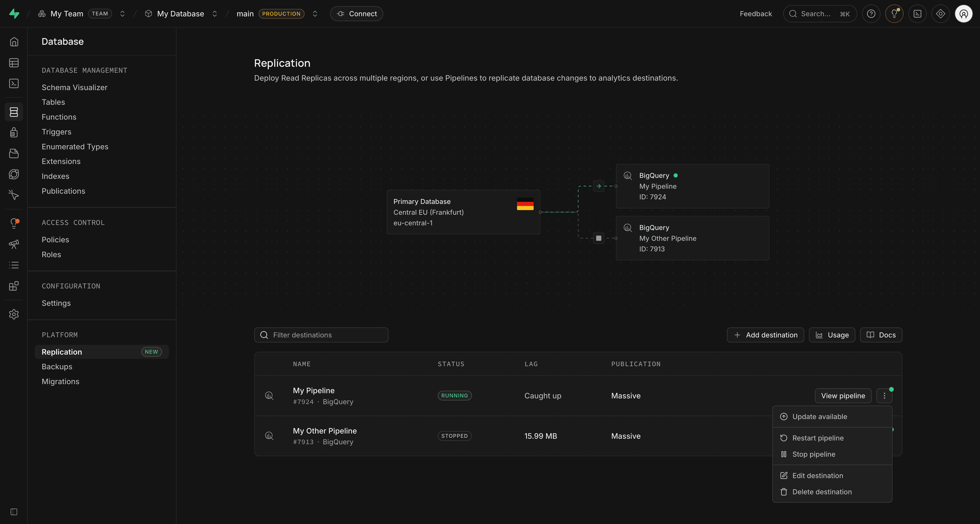Screen dimensions: 980x524
Task: Open the Logs list icon
Action: pos(14,265)
